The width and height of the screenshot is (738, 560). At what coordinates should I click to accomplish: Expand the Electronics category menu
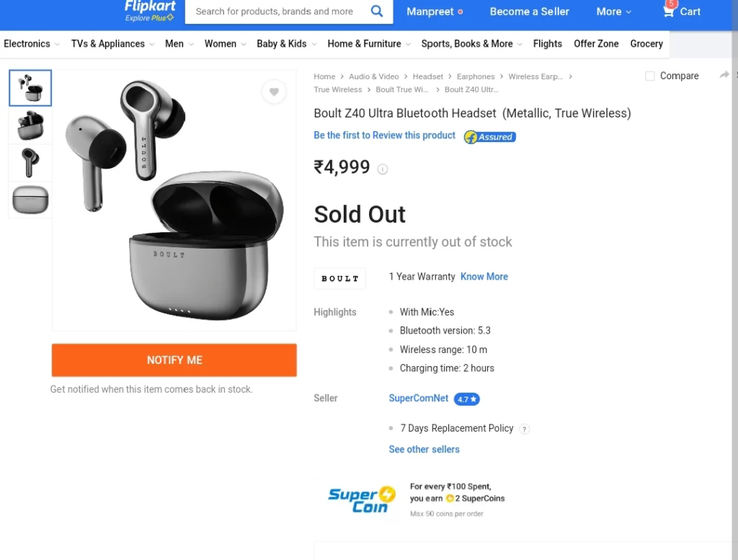tap(32, 44)
